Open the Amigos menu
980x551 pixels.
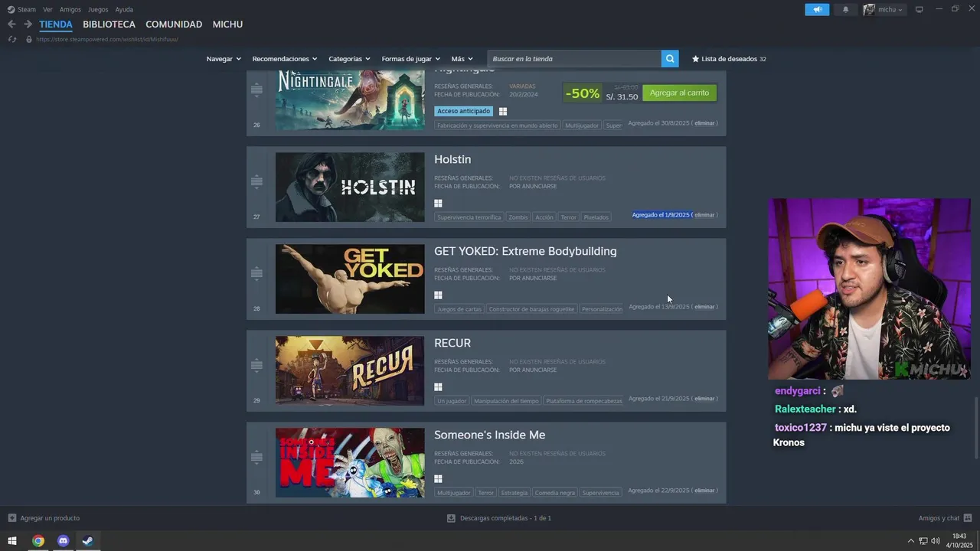pos(70,9)
